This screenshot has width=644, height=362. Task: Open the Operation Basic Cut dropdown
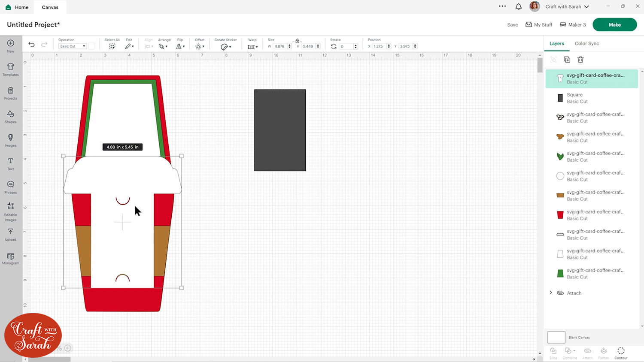72,46
